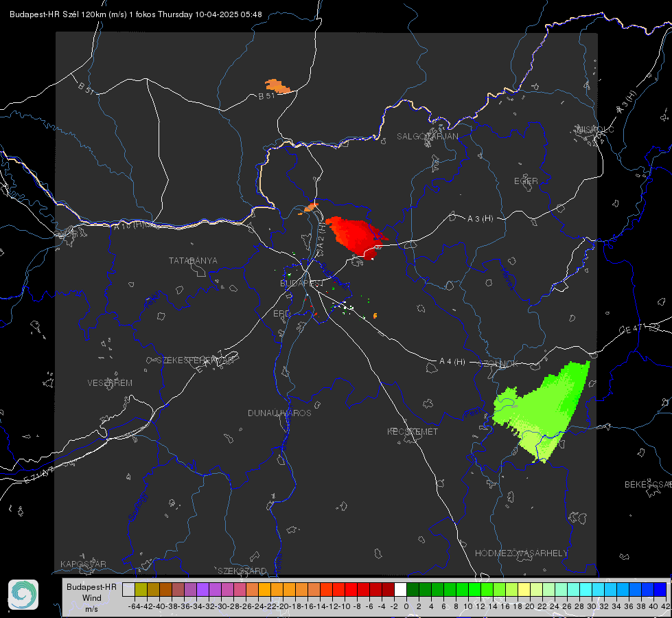Click the BUDAPEST city label
Screen dimensions: 672x618
pos(302,283)
